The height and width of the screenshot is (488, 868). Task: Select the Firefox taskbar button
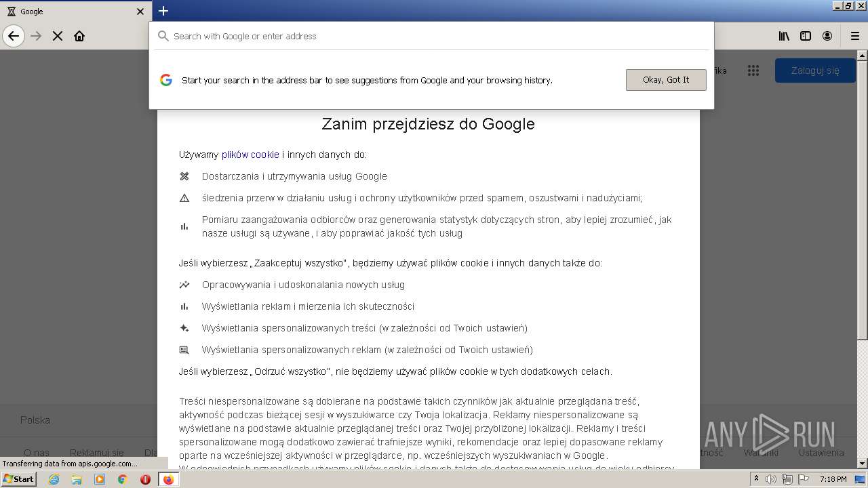coord(168,479)
